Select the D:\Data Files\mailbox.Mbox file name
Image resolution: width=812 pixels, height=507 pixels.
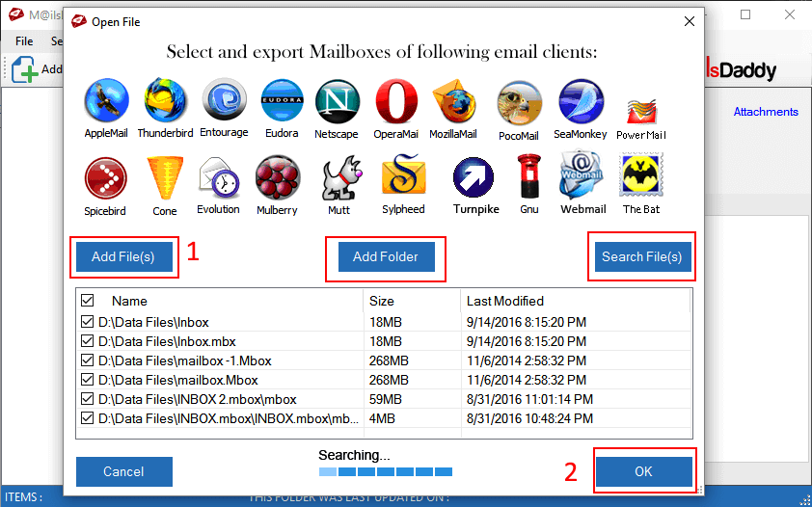pyautogui.click(x=178, y=380)
